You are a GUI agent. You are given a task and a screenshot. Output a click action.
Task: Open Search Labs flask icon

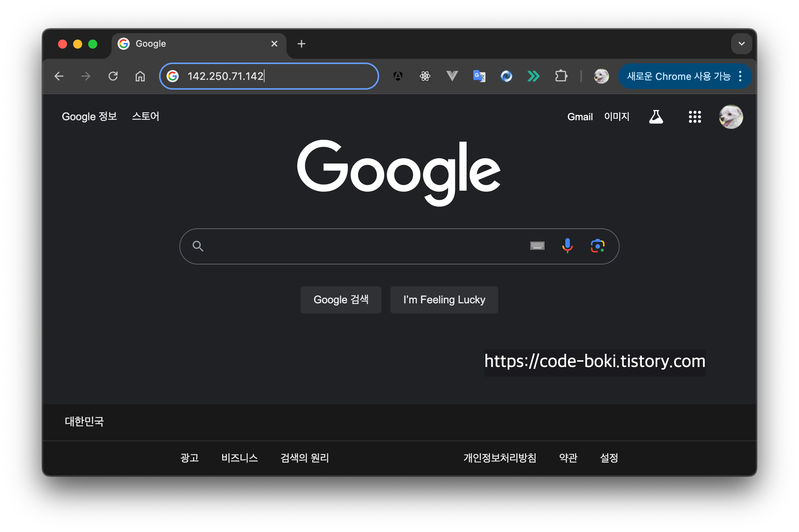[656, 117]
